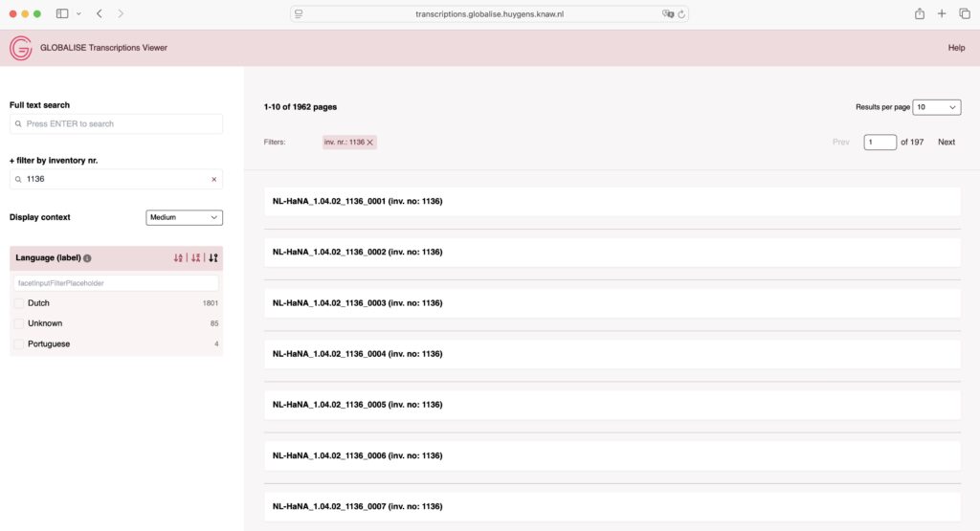
Task: Remove the inv. nr.: 1136 filter chip
Action: click(370, 143)
